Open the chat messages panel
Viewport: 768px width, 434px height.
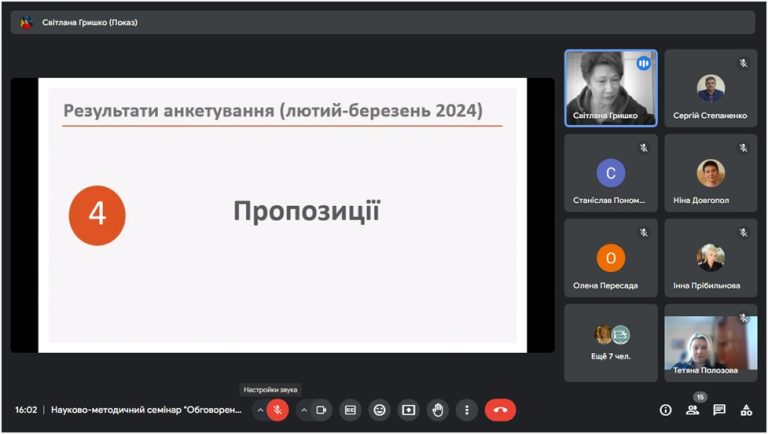[x=719, y=410]
